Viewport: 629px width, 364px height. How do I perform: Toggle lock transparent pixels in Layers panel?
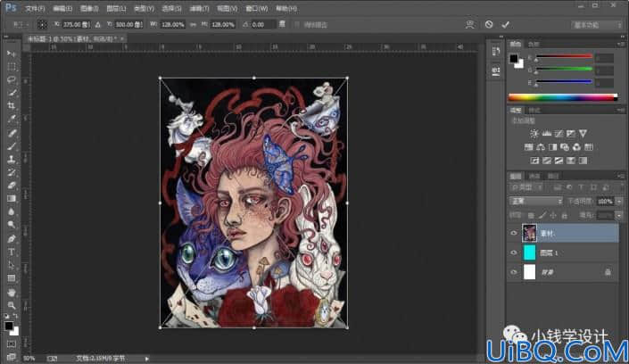click(531, 216)
